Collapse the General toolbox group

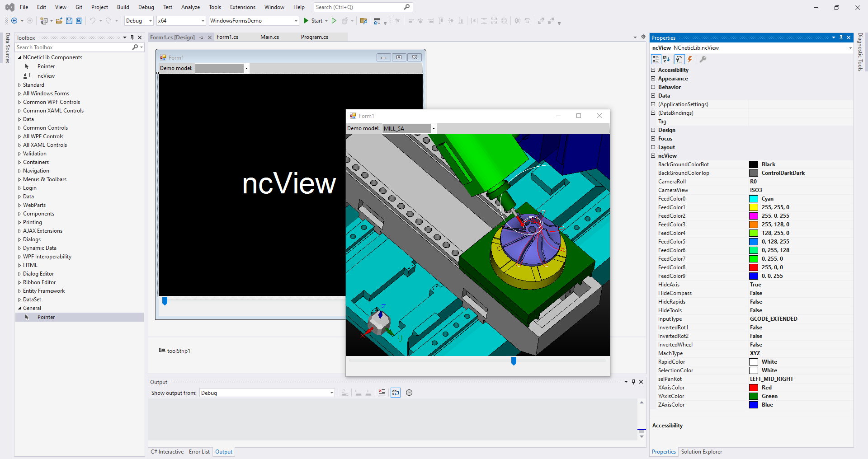[19, 308]
